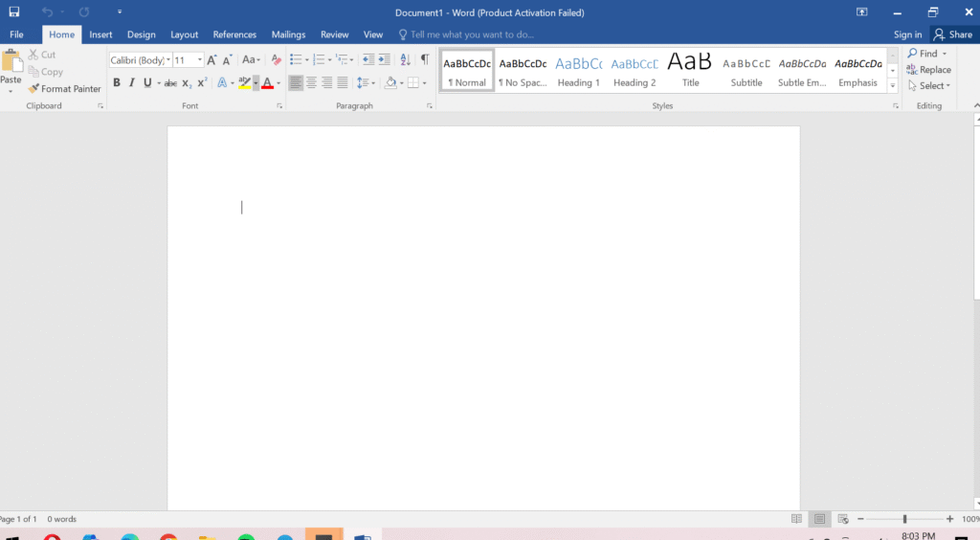Screen dimensions: 980x540
Task: Sort text with the A-Z icon
Action: pyautogui.click(x=405, y=60)
